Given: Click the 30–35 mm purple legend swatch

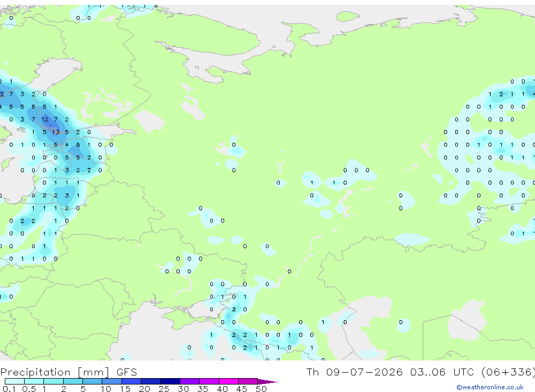Looking at the screenshot, I should pyautogui.click(x=190, y=381).
